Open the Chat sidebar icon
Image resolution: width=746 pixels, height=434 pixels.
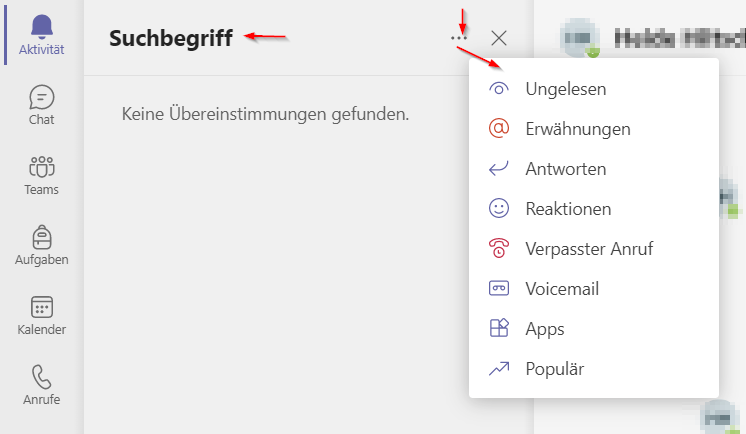(41, 97)
